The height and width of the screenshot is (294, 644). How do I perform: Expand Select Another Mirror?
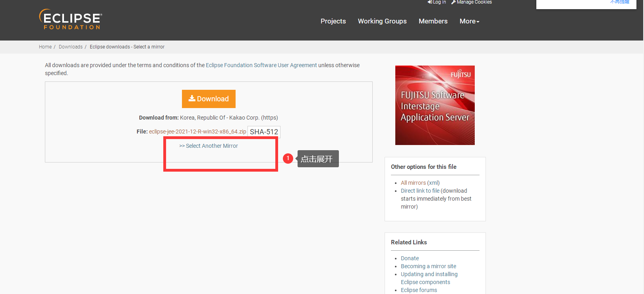209,146
